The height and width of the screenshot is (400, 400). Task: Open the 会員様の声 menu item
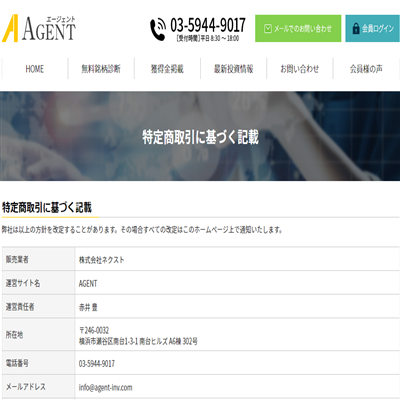366,69
